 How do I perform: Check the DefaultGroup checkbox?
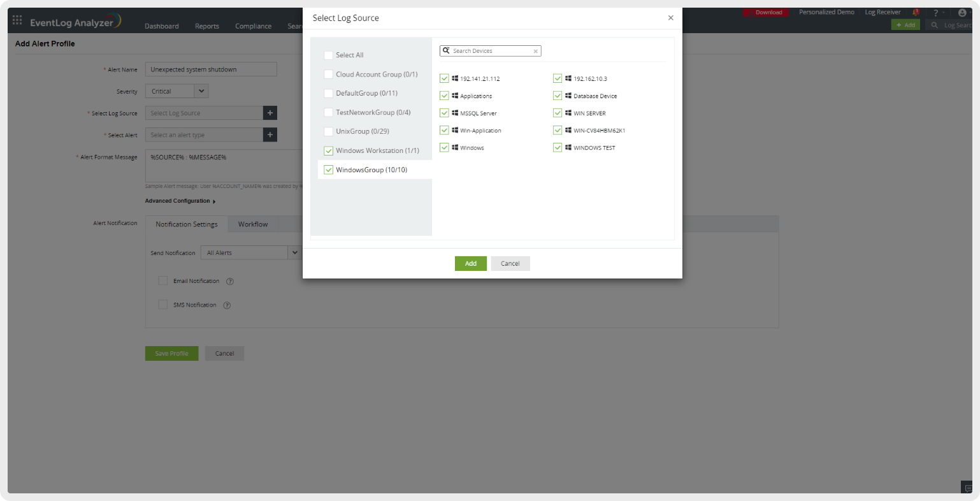click(x=328, y=94)
